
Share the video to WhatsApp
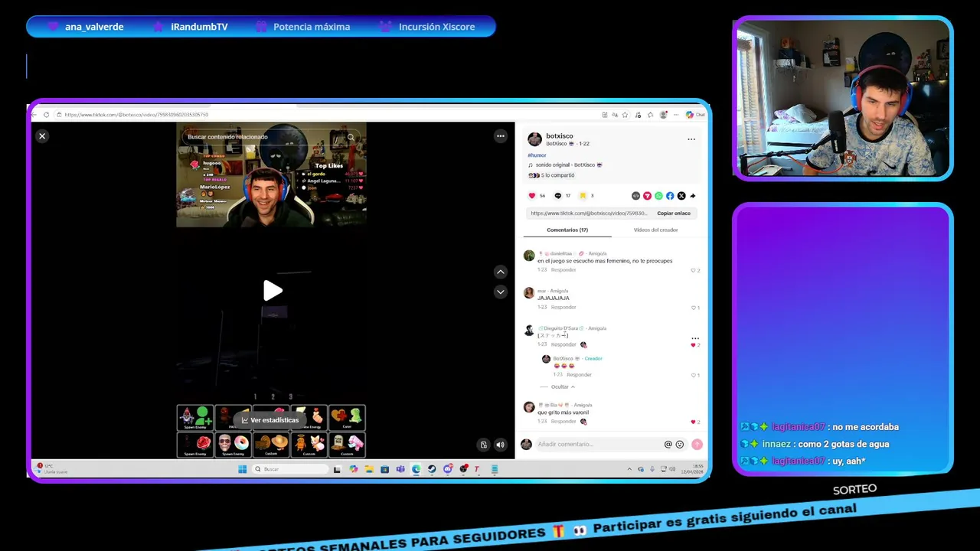658,196
